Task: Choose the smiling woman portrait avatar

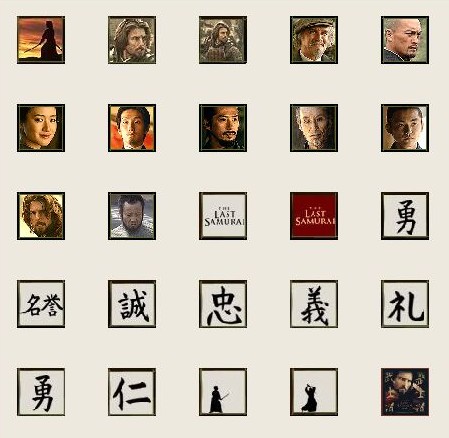Action: (41, 128)
